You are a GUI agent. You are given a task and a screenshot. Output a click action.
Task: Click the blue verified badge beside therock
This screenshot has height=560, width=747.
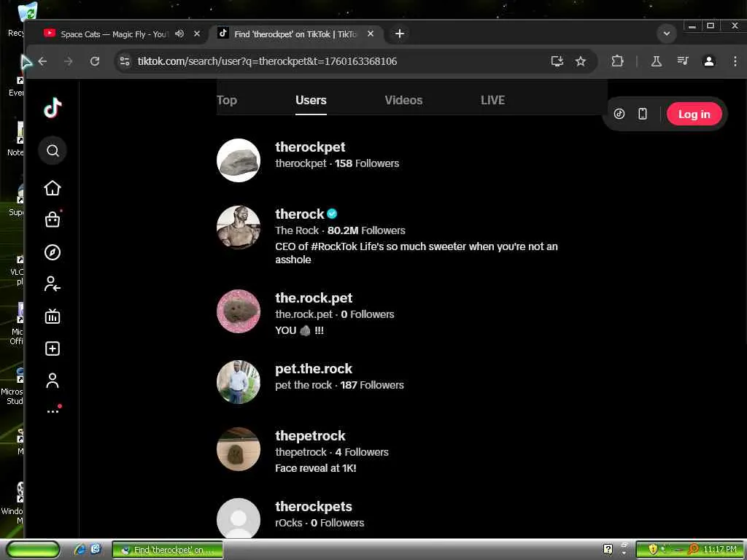[x=332, y=214]
